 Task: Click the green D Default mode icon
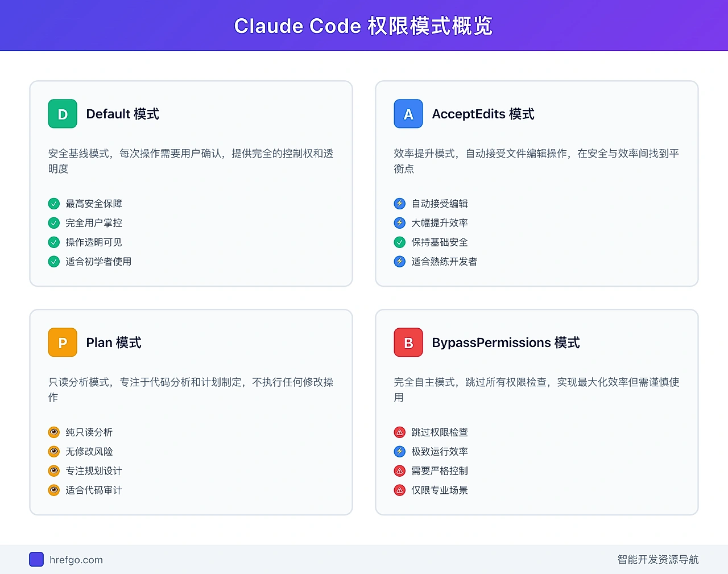click(x=63, y=114)
